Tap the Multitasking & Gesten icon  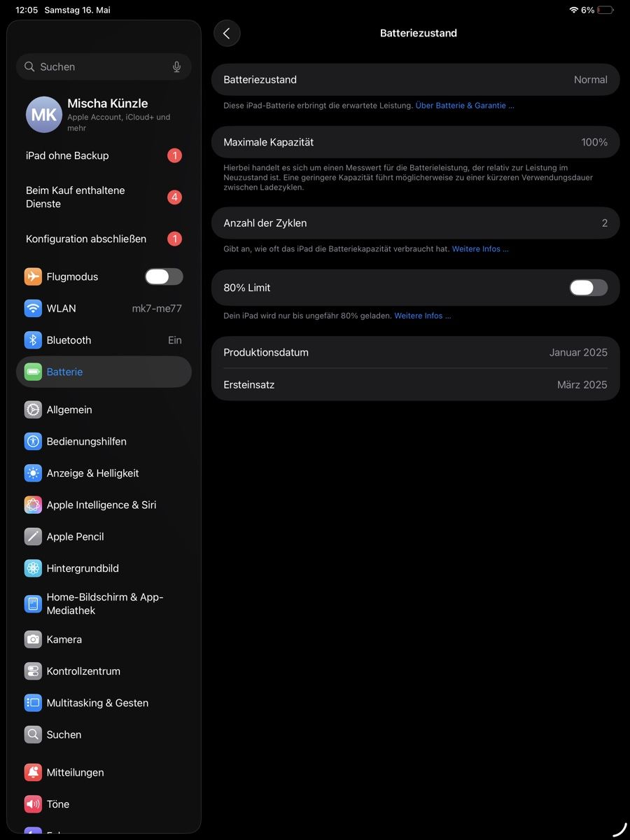click(33, 703)
